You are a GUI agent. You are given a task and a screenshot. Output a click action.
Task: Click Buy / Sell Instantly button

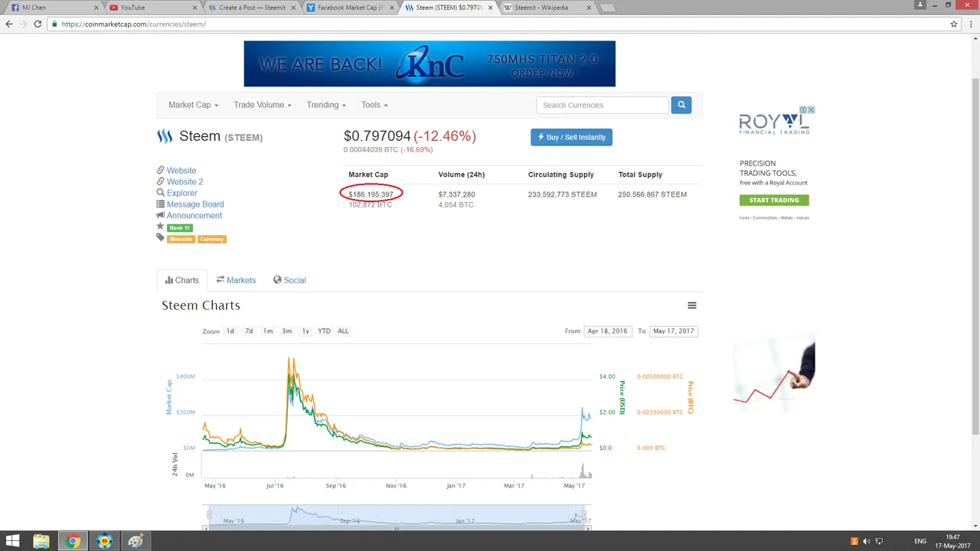tap(571, 137)
